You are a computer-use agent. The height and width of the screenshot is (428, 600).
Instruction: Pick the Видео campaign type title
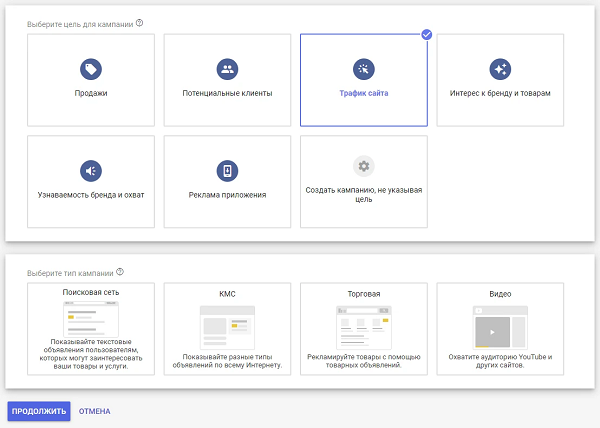(x=500, y=294)
